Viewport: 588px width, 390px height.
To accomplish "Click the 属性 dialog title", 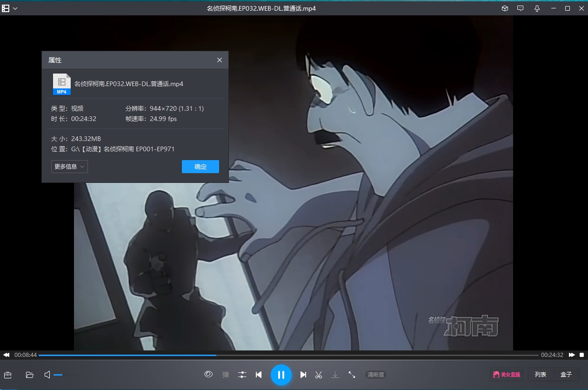I will point(55,60).
